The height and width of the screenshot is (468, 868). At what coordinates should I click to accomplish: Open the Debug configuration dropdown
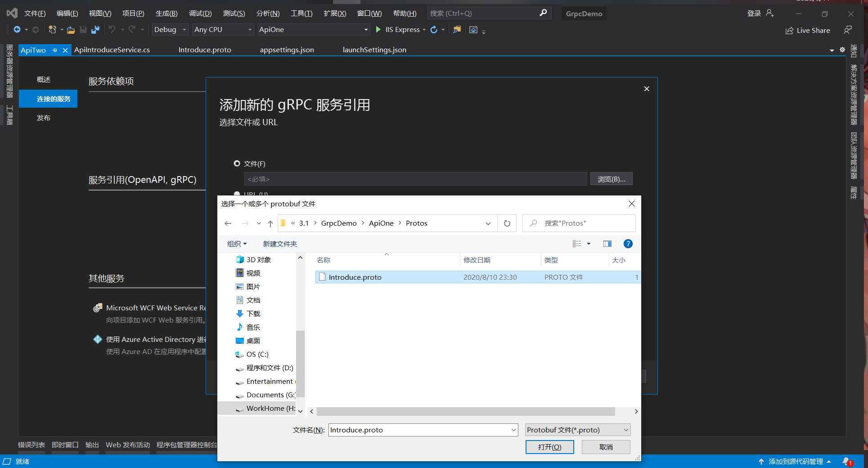[170, 30]
